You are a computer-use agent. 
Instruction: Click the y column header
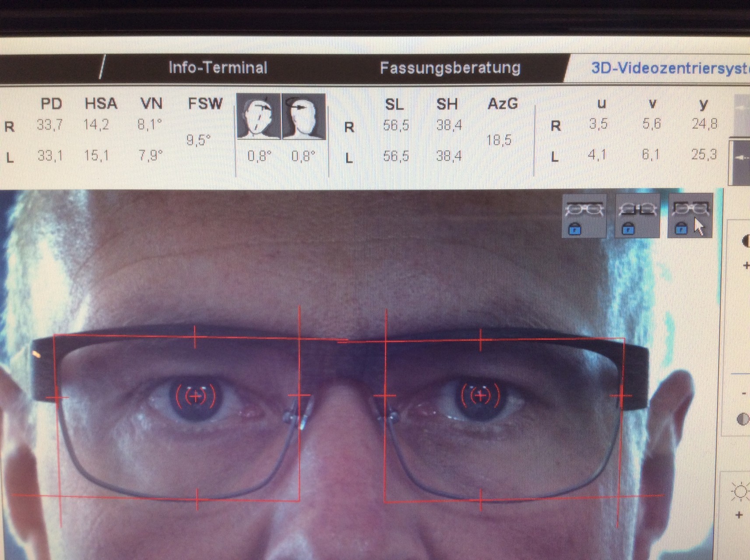(x=704, y=105)
